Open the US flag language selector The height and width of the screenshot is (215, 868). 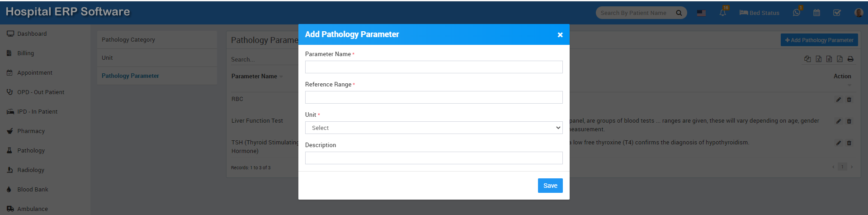coord(701,13)
